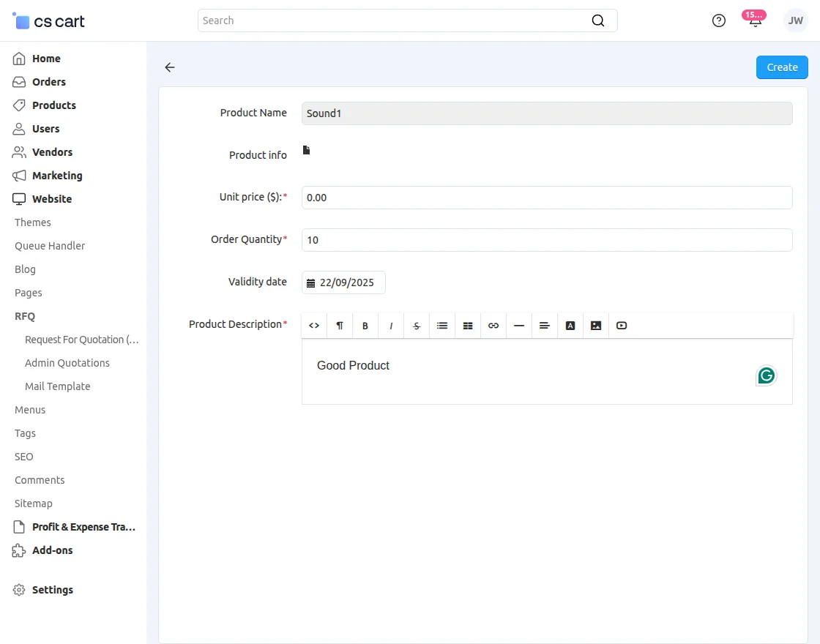Toggle strikethrough text formatting
820x644 pixels.
tap(417, 326)
